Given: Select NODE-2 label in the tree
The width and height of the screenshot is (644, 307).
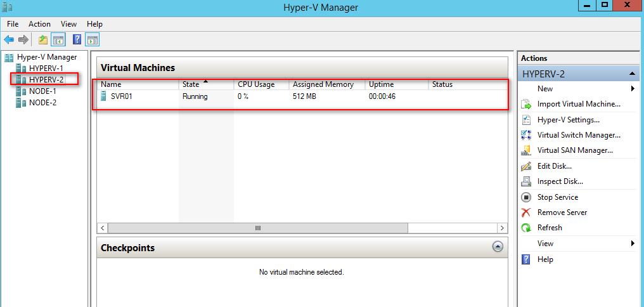Looking at the screenshot, I should (x=42, y=103).
